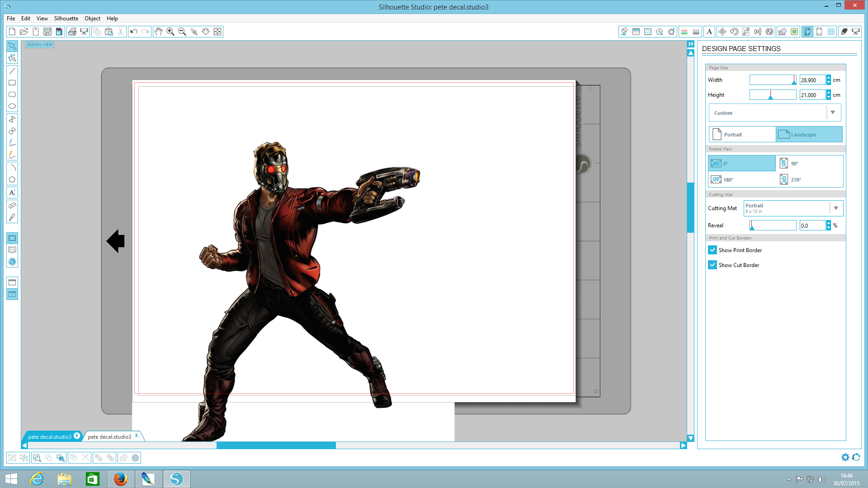Open the Scale panel icon

click(x=746, y=32)
